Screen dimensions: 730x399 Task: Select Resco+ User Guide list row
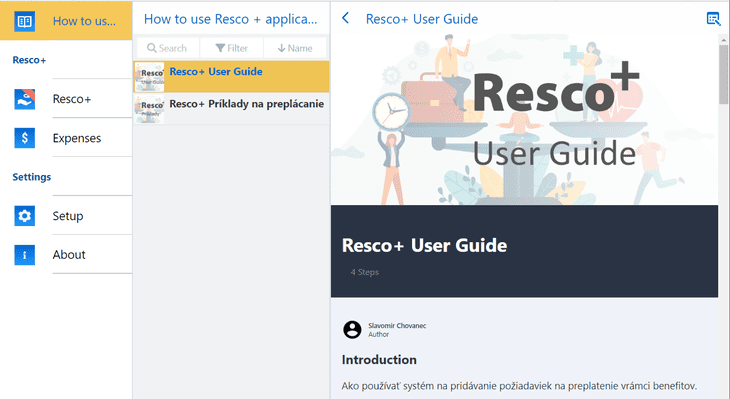231,76
